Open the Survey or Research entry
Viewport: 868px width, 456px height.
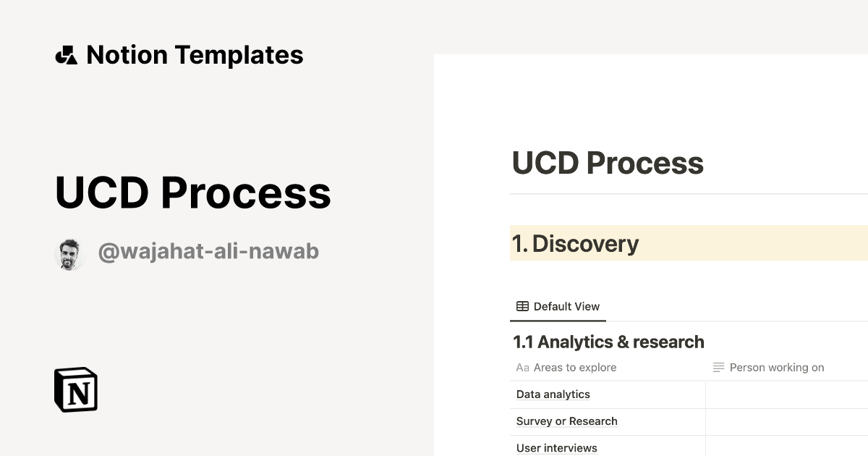pyautogui.click(x=566, y=421)
